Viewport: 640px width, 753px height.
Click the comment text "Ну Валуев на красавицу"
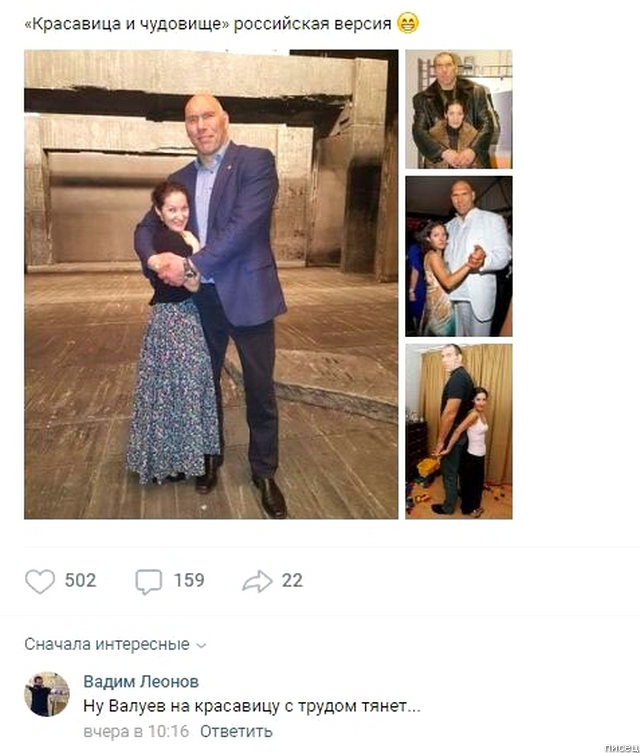click(252, 706)
